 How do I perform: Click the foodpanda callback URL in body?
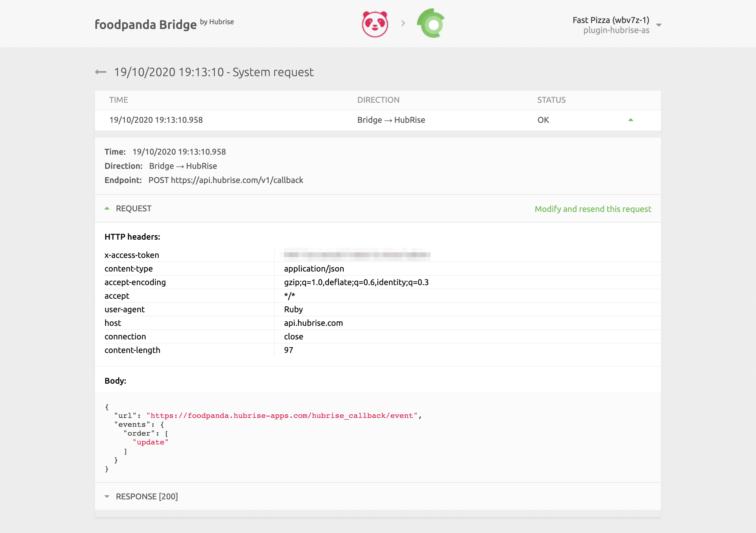(x=282, y=416)
